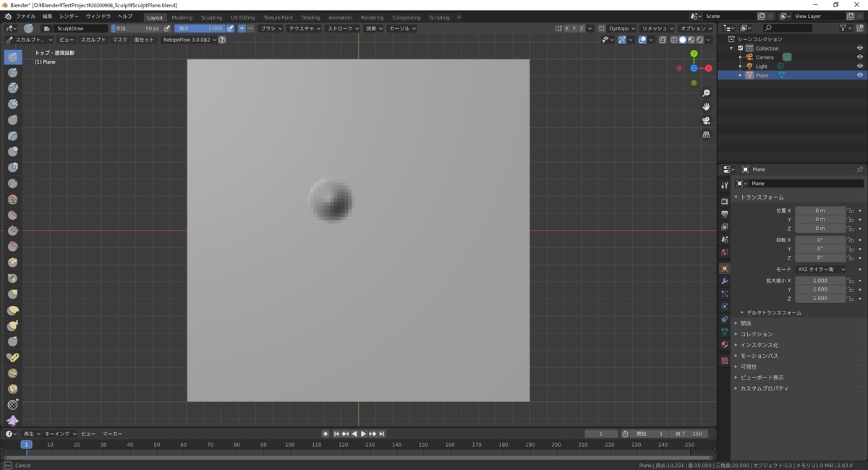
Task: Switch perspective/orthographic grid icon
Action: coord(707,134)
